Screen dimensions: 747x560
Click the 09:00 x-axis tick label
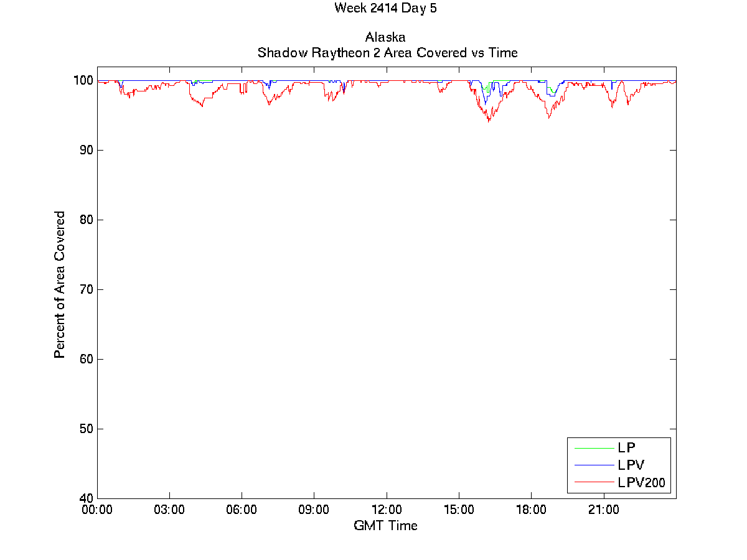coord(314,510)
